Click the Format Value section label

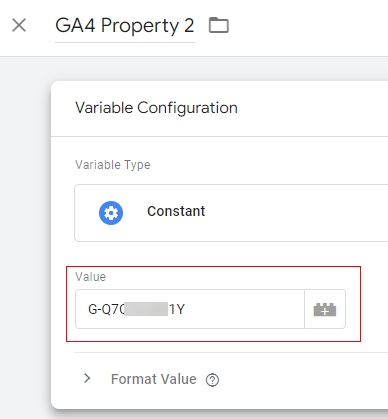click(x=154, y=379)
